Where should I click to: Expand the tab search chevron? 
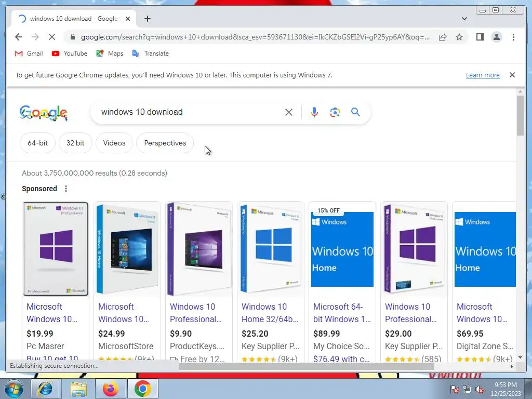tap(464, 19)
